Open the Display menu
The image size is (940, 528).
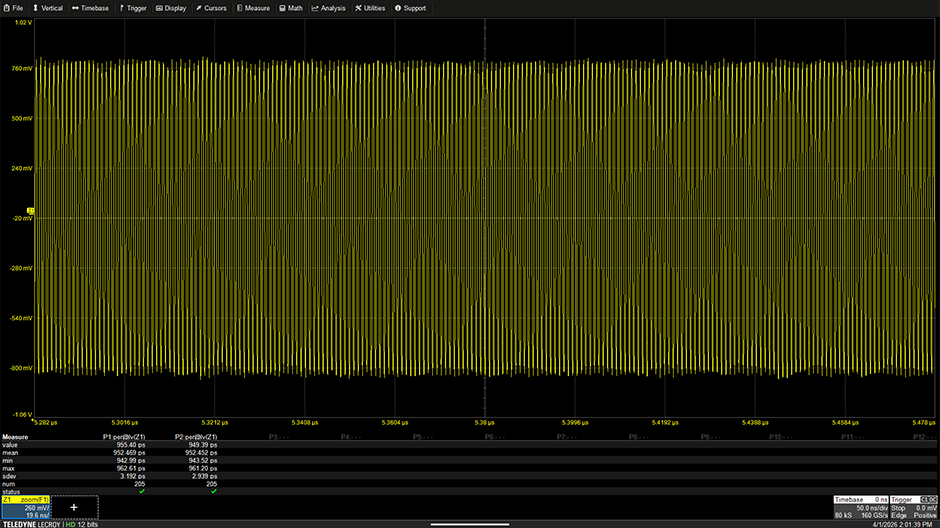[171, 8]
